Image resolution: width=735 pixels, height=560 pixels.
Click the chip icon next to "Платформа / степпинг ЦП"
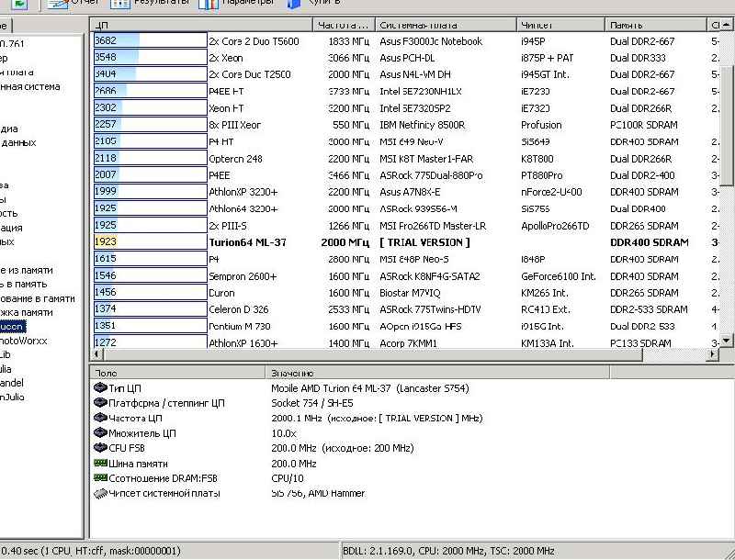[100, 403]
